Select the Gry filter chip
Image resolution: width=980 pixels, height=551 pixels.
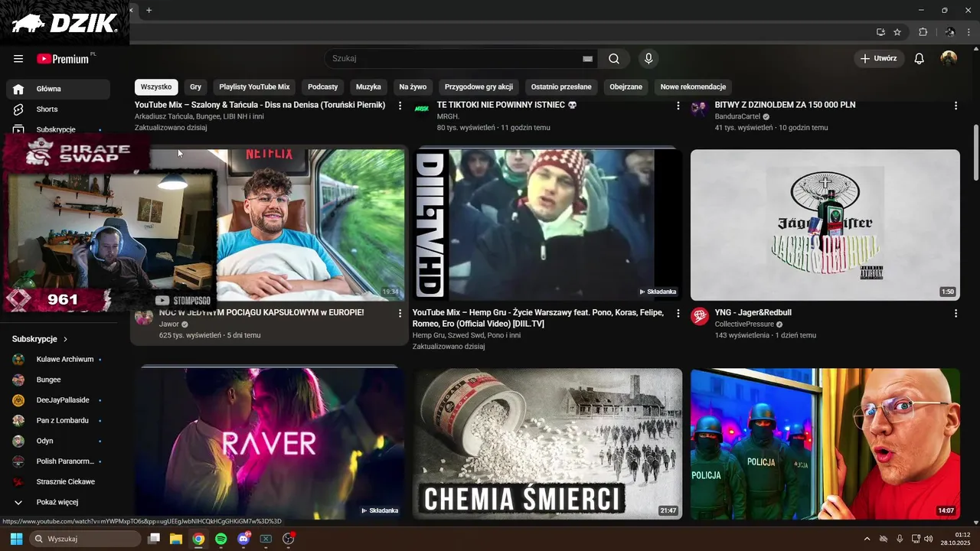(196, 86)
